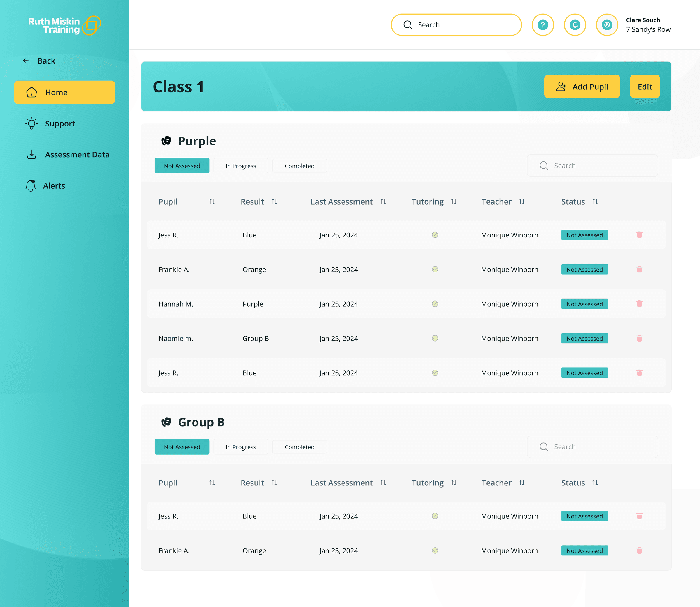Open the user profile avatar icon
This screenshot has height=607, width=700.
(607, 25)
